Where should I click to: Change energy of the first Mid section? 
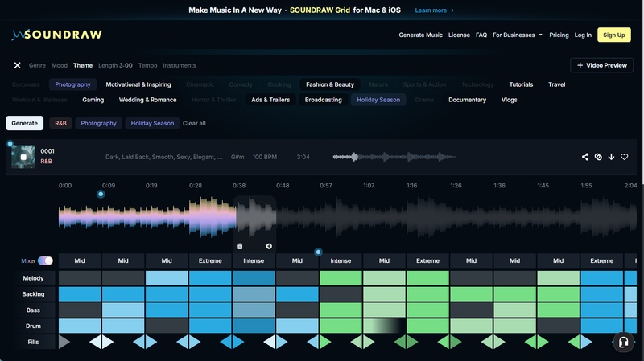tap(80, 260)
